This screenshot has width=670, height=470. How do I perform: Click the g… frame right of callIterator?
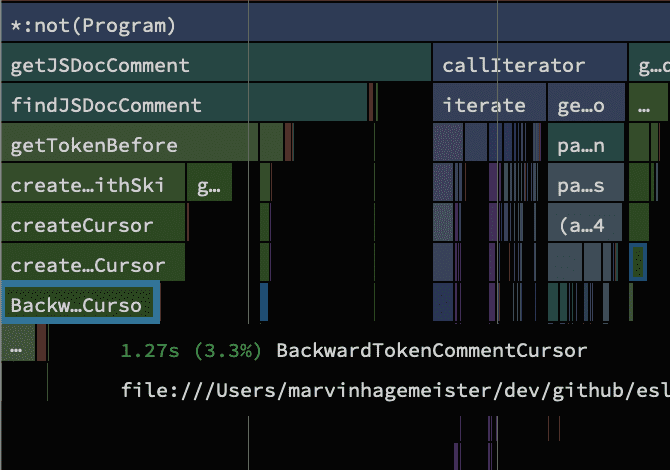(x=650, y=65)
